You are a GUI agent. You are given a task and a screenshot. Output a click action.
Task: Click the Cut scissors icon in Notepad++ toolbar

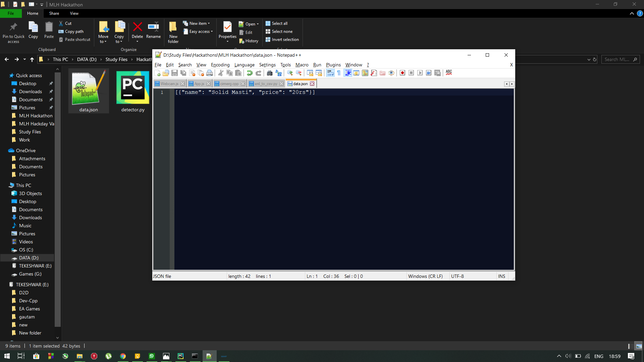coord(221,73)
